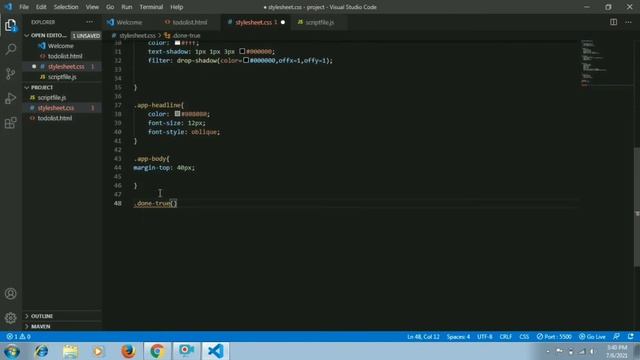The width and height of the screenshot is (640, 360).
Task: Click Ln 48, Col 12 status item
Action: point(423,337)
